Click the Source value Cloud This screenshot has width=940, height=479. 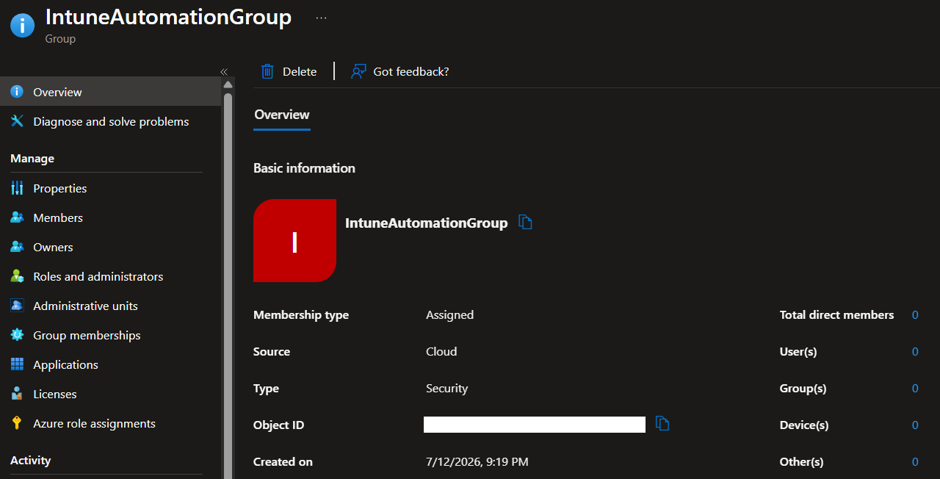(x=441, y=352)
